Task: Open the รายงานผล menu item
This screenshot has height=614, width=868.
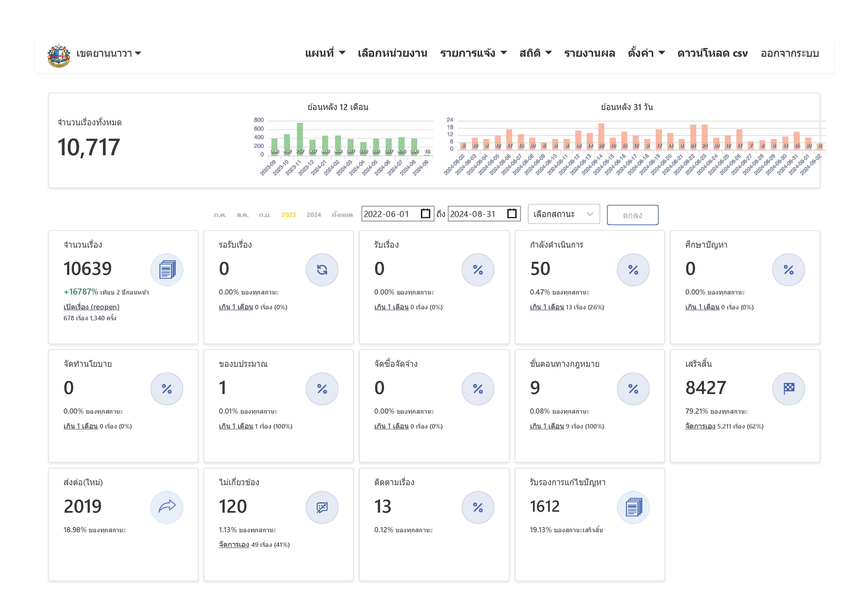Action: tap(589, 53)
